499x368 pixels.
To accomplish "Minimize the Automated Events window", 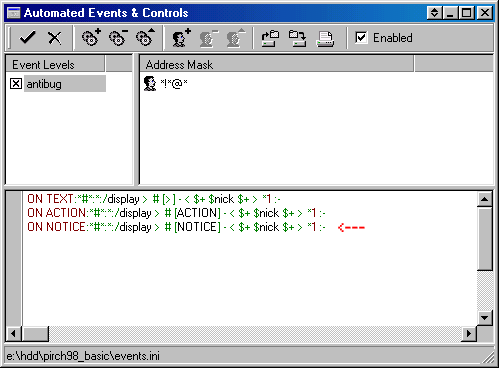I will pyautogui.click(x=450, y=13).
